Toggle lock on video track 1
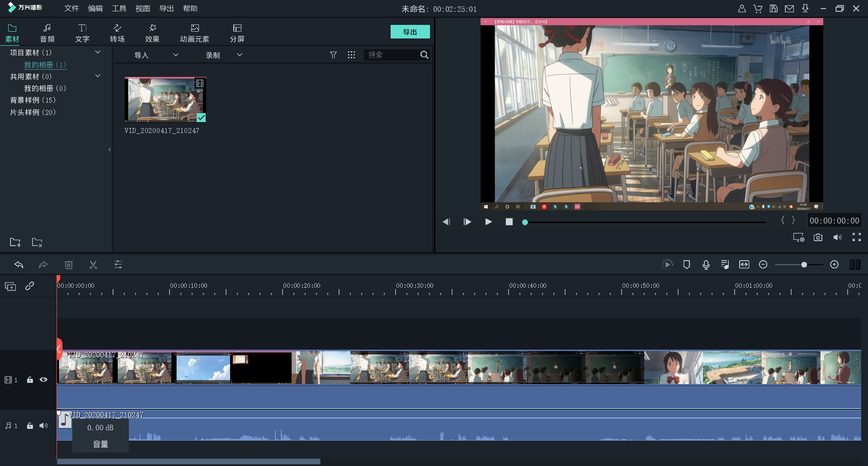Screen dimensions: 868x466 click(x=30, y=380)
